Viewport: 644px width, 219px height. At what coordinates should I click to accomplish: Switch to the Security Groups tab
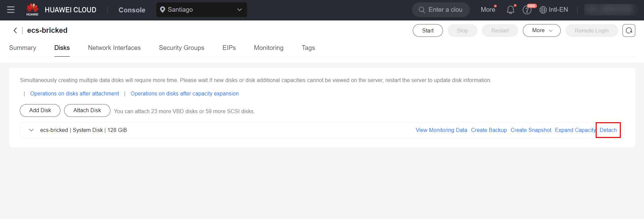[182, 48]
